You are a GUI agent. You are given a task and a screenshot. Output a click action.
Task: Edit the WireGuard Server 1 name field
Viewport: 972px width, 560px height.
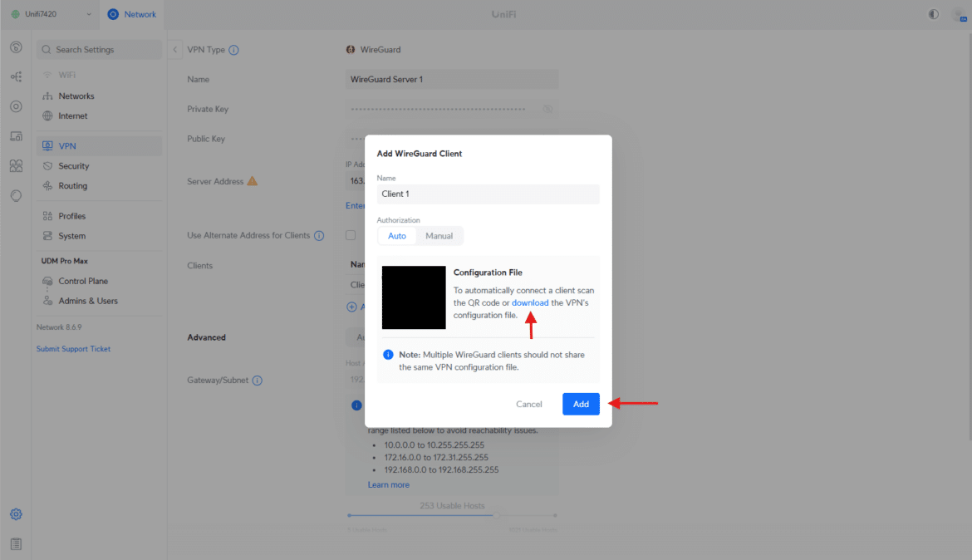click(452, 80)
